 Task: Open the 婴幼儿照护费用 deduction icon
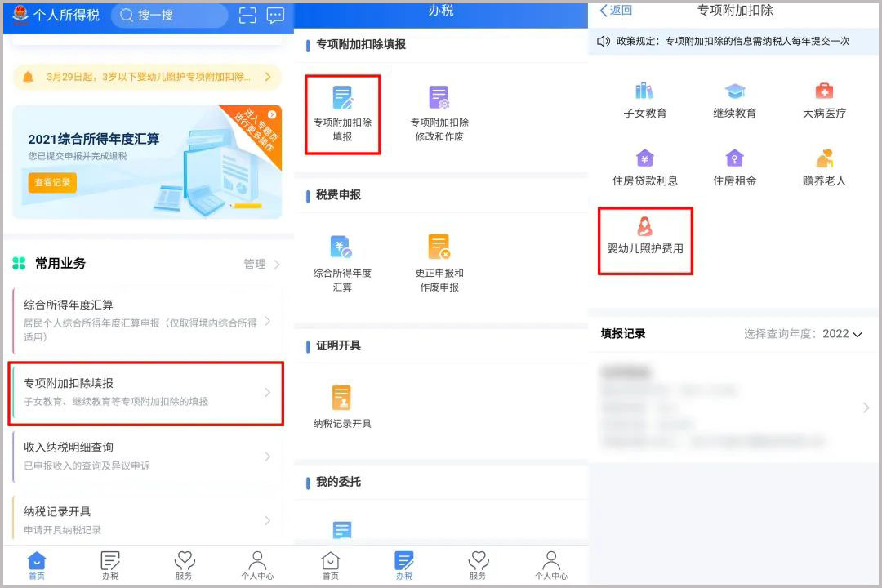click(x=645, y=238)
